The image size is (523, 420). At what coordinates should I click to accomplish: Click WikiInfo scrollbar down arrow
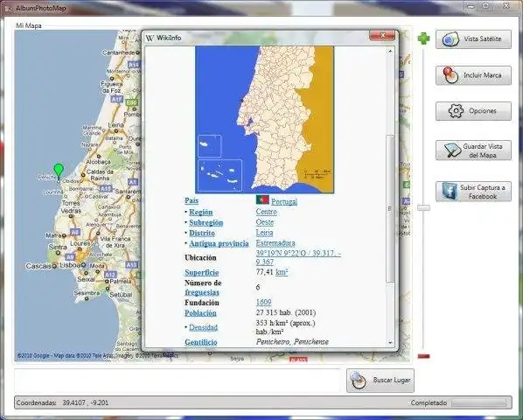pyautogui.click(x=390, y=343)
